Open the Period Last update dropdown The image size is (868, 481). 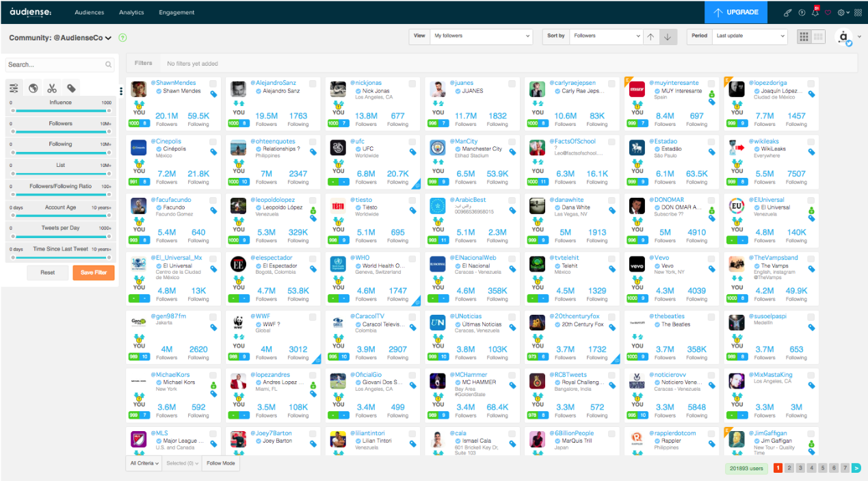click(x=750, y=36)
